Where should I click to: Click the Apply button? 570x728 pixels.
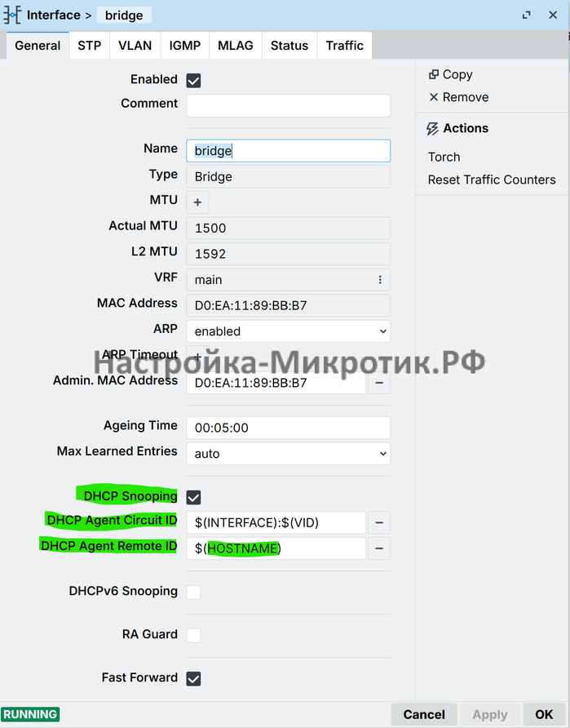(490, 715)
